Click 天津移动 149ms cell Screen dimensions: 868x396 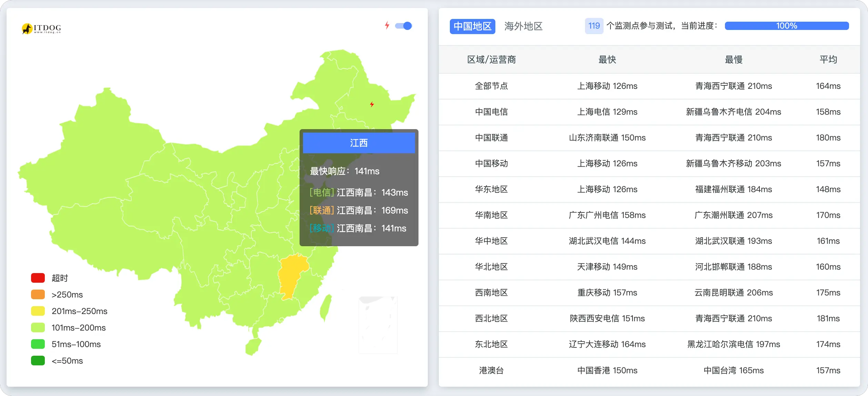click(x=607, y=267)
